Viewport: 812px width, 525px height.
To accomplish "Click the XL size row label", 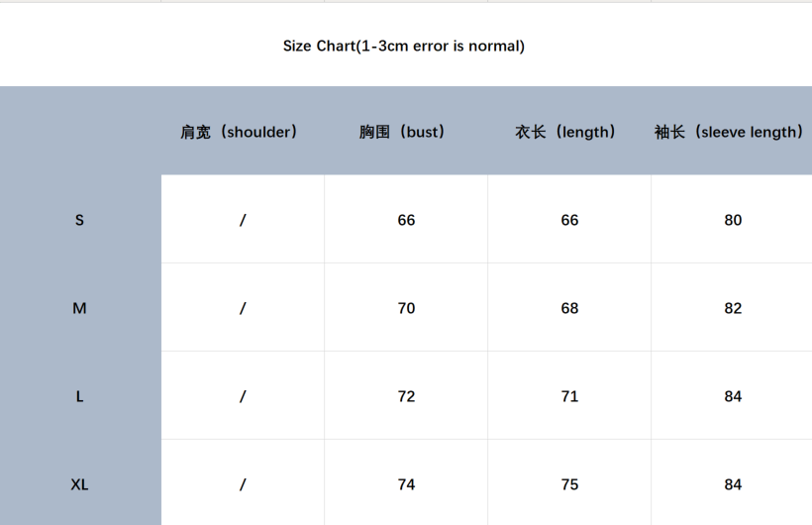I will (x=79, y=484).
